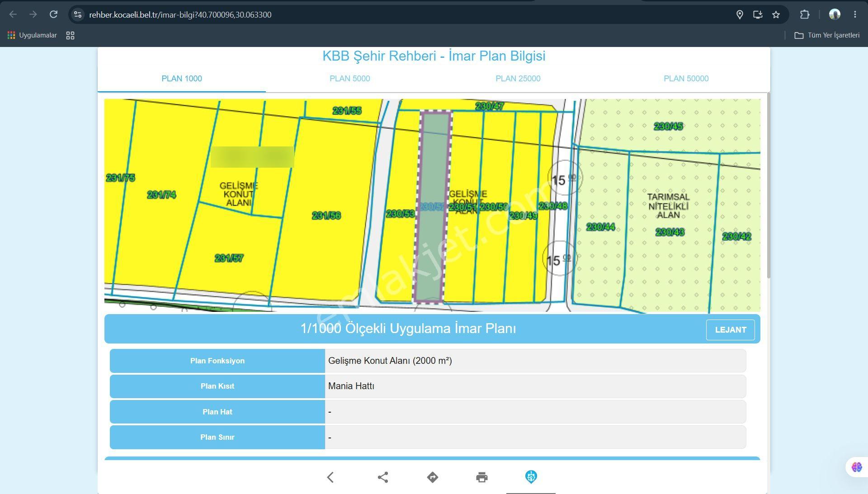Switch to the PLAN 5000 tab
This screenshot has height=494, width=868.
(x=350, y=79)
